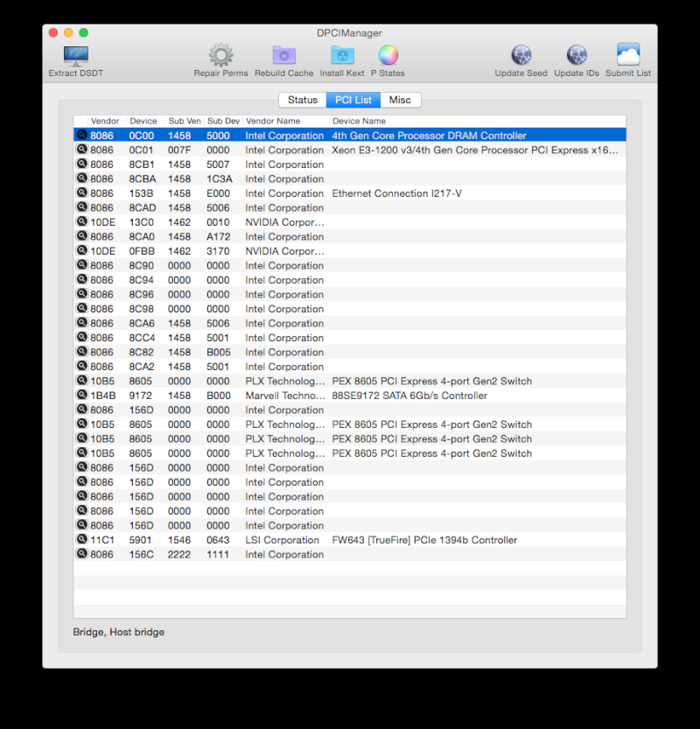The height and width of the screenshot is (729, 700).
Task: Click the Rebuild Cache folder icon
Action: pyautogui.click(x=284, y=55)
